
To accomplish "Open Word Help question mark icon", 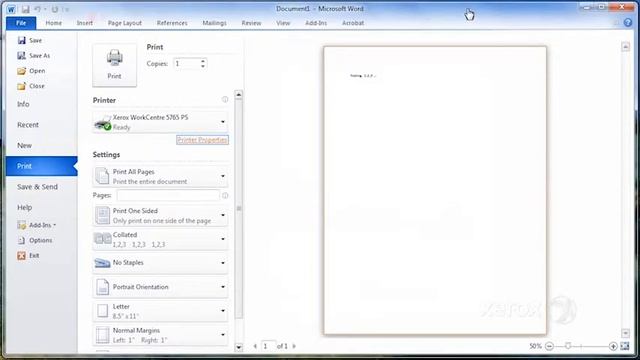I will (628, 23).
